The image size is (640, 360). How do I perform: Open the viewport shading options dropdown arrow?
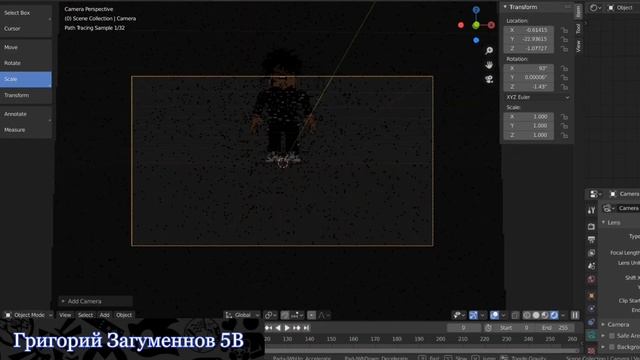point(563,315)
